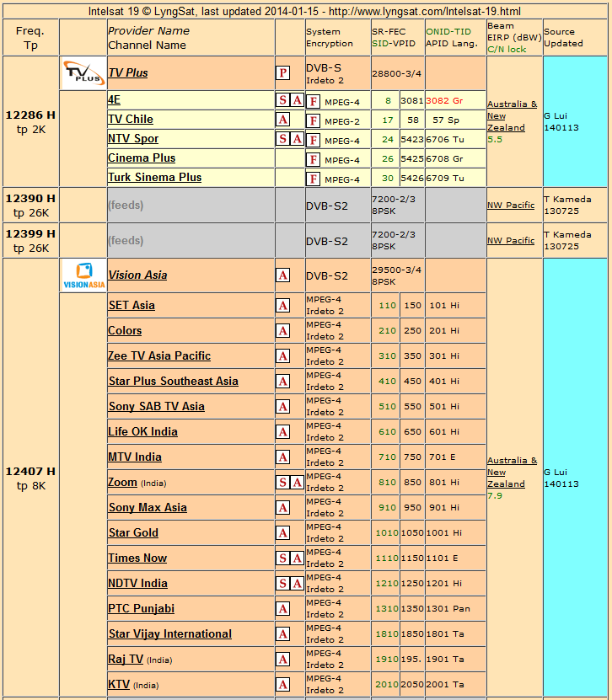Screen dimensions: 612x700
Task: Click the P icon next to TV Plus
Action: (282, 72)
